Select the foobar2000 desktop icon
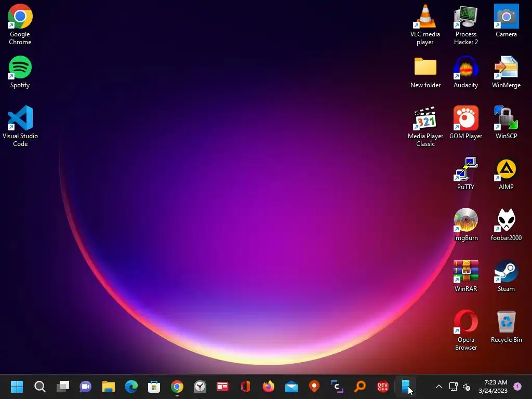This screenshot has height=399, width=532. pos(506,224)
